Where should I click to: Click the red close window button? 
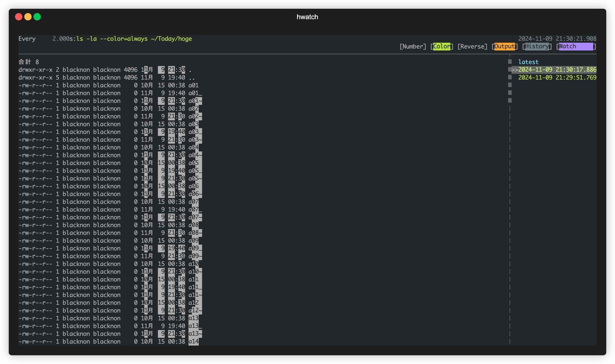[19, 17]
